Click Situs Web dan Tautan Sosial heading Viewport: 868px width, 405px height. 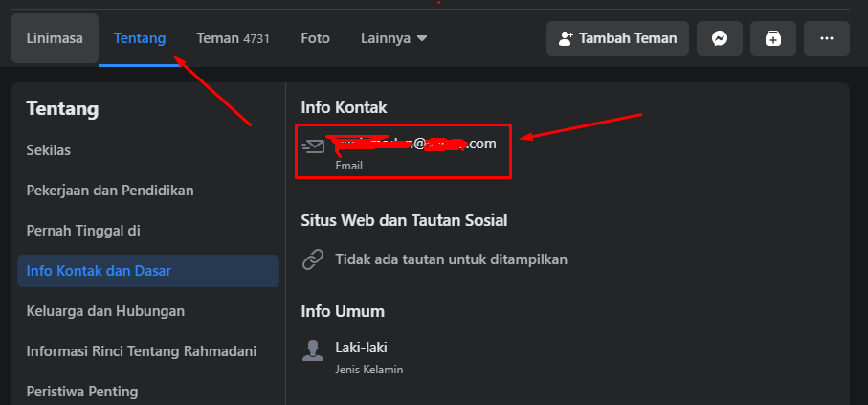pyautogui.click(x=404, y=220)
